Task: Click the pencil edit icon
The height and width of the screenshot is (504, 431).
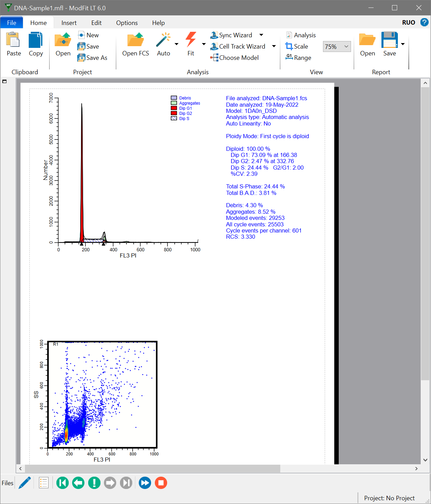Action: [x=25, y=483]
